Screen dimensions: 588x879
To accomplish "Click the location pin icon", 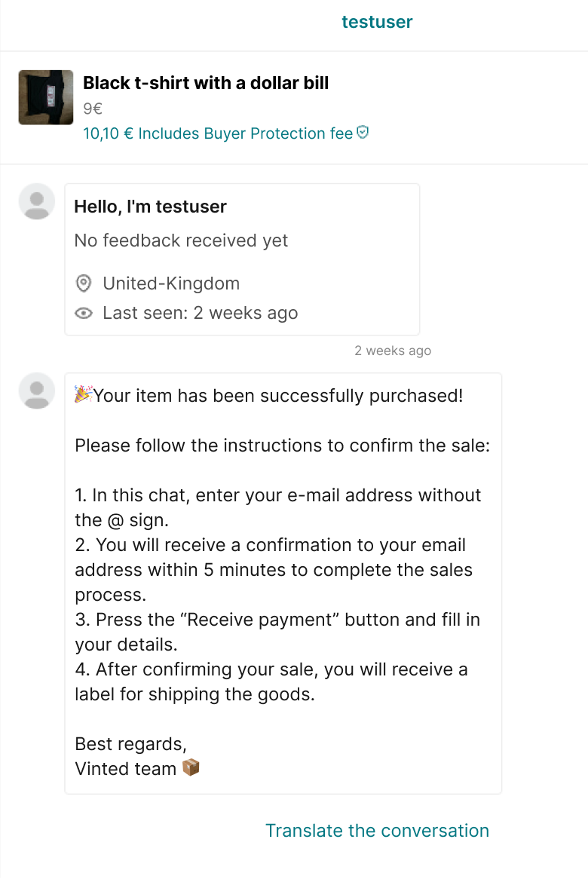I will [84, 284].
